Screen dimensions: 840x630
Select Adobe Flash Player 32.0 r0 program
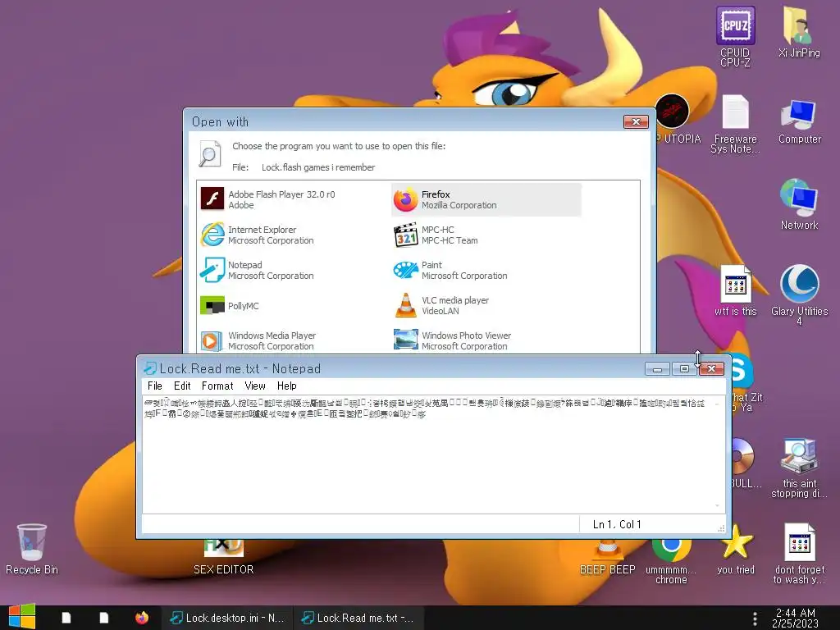[294, 199]
